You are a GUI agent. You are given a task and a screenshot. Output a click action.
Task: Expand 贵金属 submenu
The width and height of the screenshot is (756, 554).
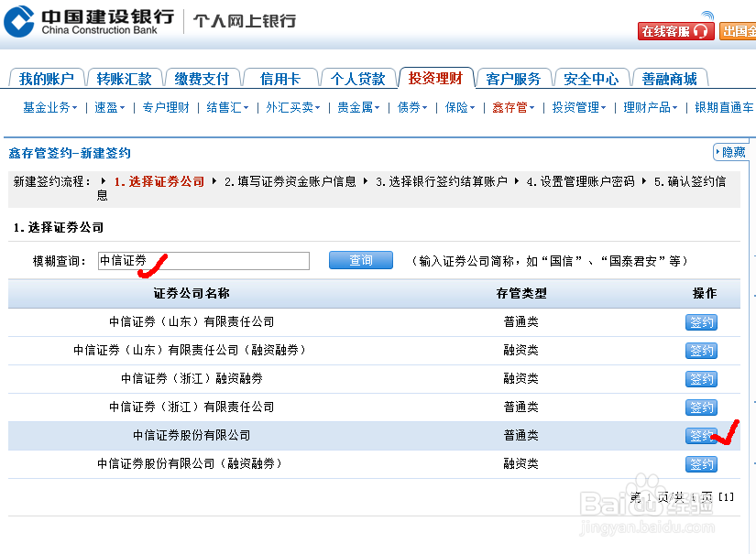click(x=358, y=107)
